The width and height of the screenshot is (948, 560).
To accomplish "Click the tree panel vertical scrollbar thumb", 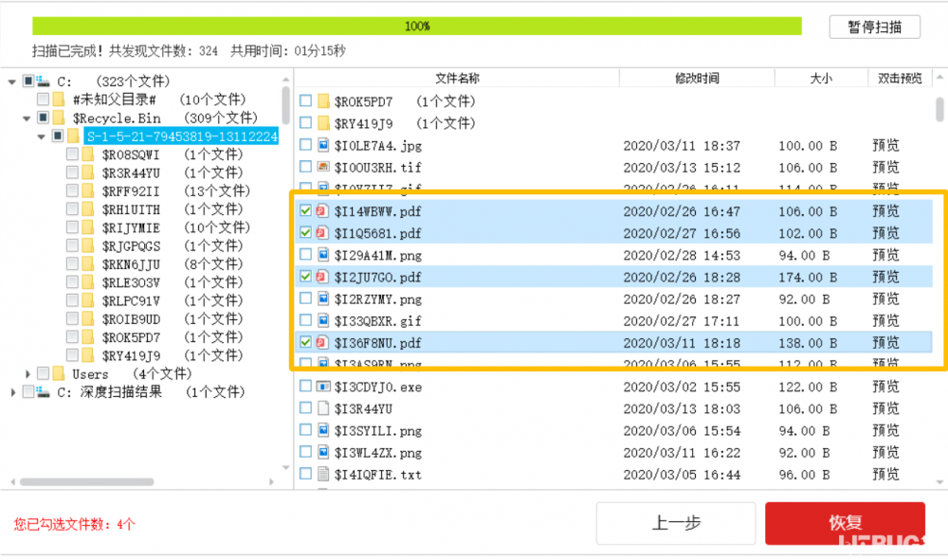I will (285, 105).
